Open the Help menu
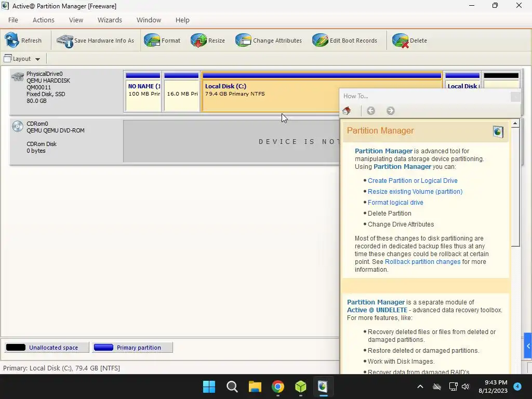The height and width of the screenshot is (399, 532). [182, 20]
